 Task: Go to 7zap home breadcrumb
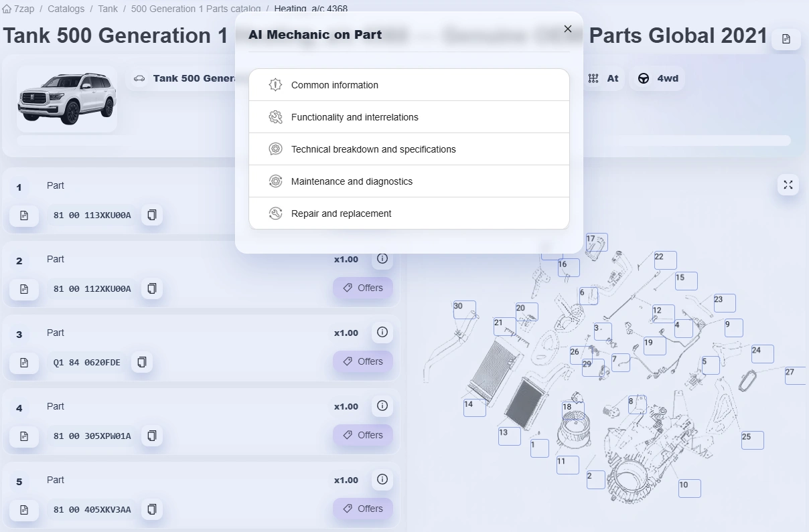[x=19, y=9]
